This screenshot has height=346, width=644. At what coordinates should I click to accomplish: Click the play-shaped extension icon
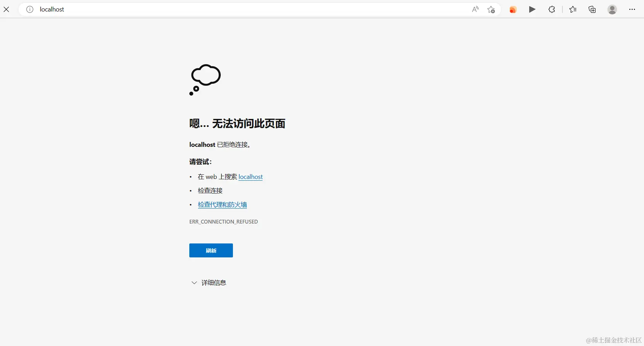[x=532, y=9]
